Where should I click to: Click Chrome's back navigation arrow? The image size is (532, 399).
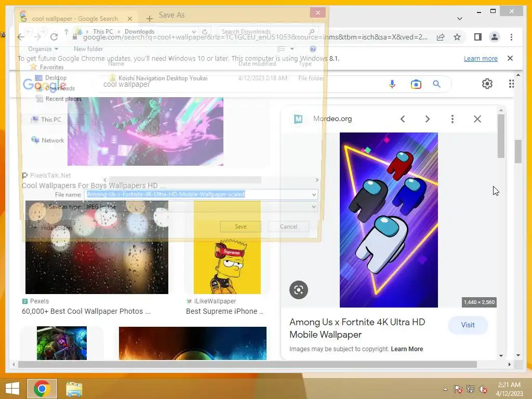pos(21,37)
